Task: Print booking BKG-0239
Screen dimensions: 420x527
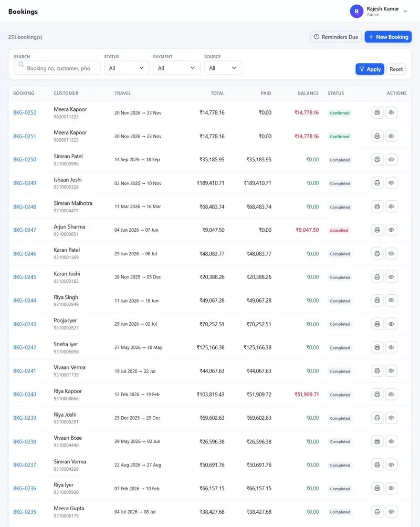Action: coord(377,418)
